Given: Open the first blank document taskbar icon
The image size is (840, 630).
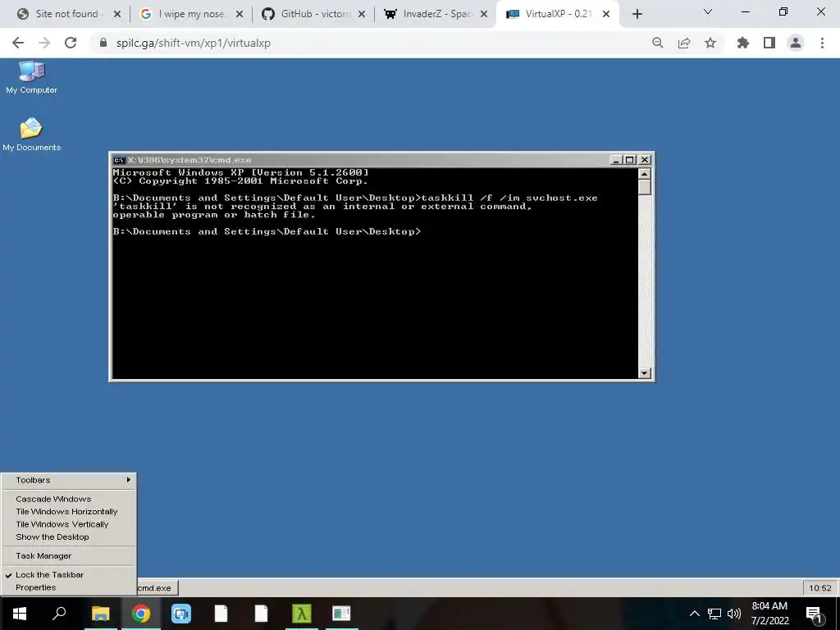Looking at the screenshot, I should [221, 614].
